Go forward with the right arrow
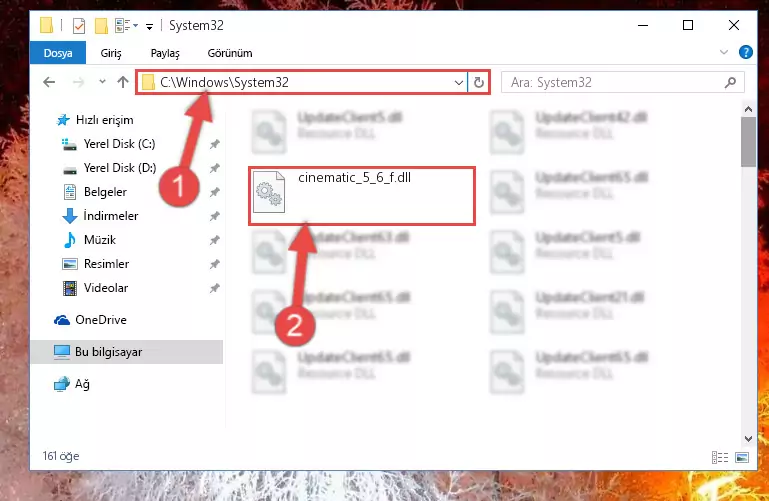The image size is (769, 501). pyautogui.click(x=78, y=82)
